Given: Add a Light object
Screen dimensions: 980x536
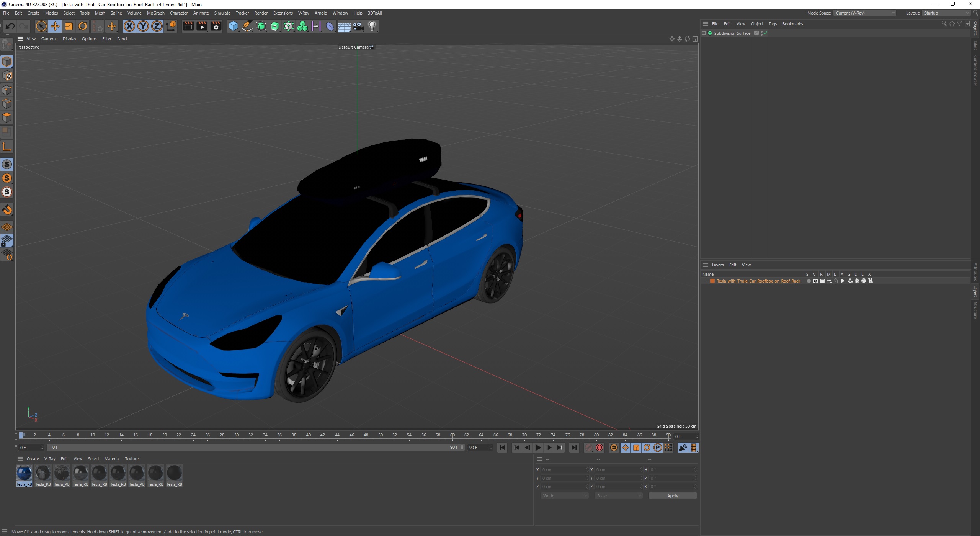Looking at the screenshot, I should 372,26.
